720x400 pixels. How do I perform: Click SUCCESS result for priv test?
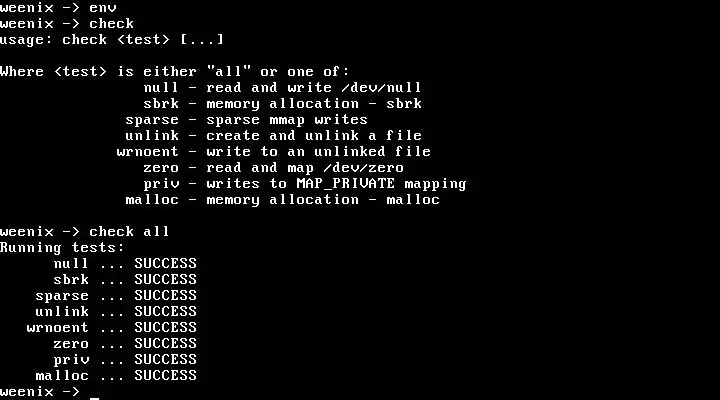[x=165, y=360]
